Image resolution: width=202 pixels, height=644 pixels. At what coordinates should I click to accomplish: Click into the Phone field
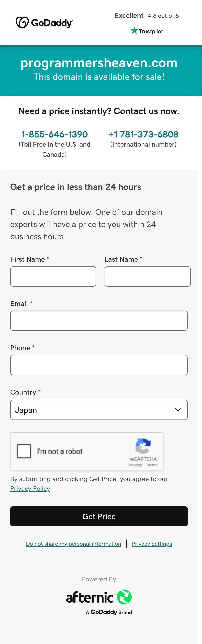pos(99,365)
